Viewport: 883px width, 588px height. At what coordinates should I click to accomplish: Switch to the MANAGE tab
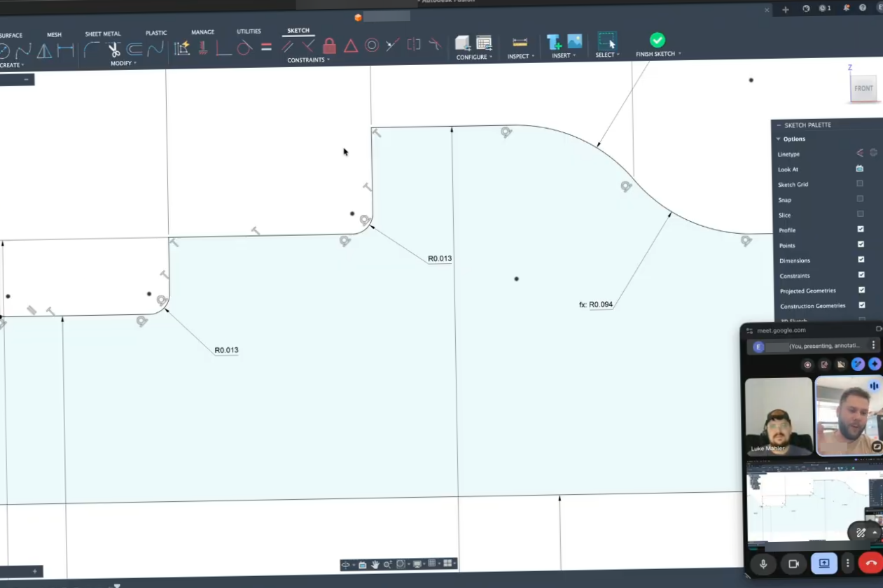pyautogui.click(x=203, y=32)
